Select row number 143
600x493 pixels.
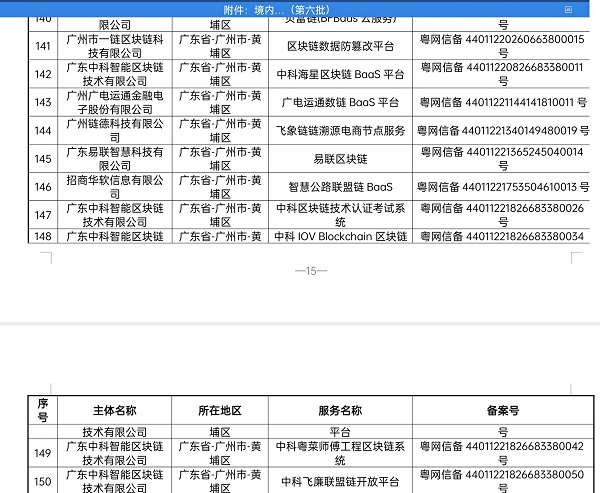(43, 102)
